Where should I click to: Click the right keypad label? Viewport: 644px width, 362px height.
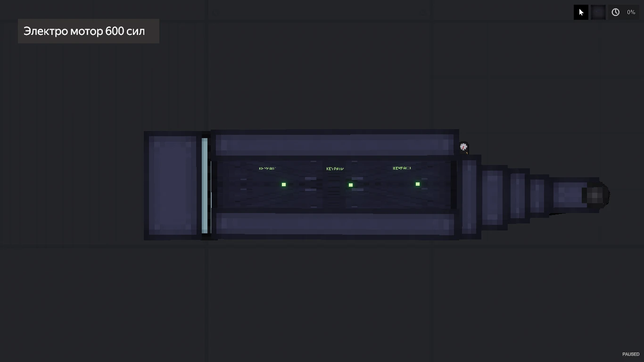point(402,168)
